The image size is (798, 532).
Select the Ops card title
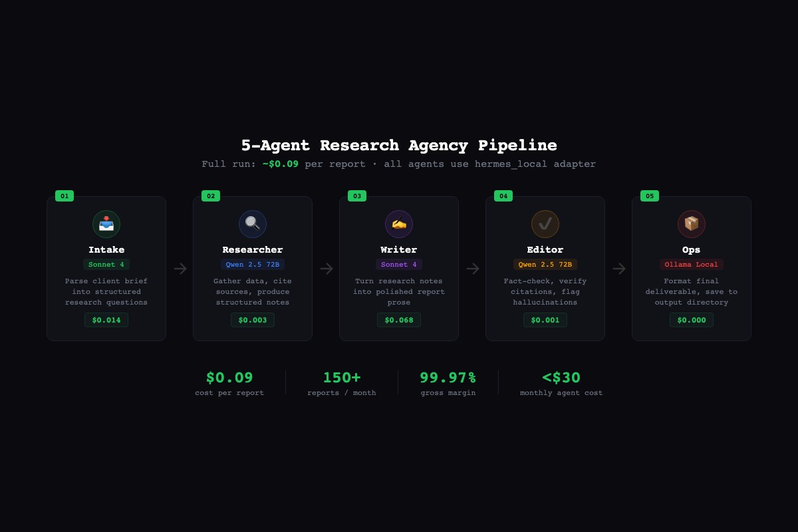692,250
